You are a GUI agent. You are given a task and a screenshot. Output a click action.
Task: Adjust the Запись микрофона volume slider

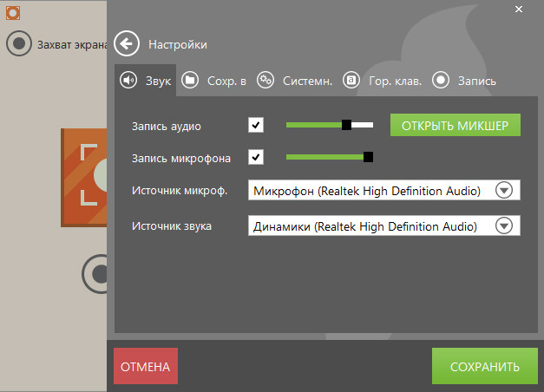pos(330,157)
